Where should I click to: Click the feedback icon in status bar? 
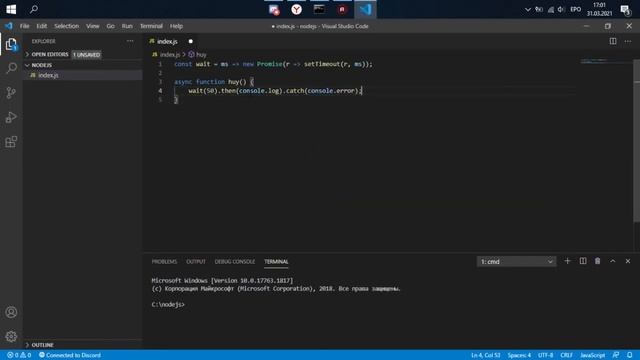coord(616,355)
